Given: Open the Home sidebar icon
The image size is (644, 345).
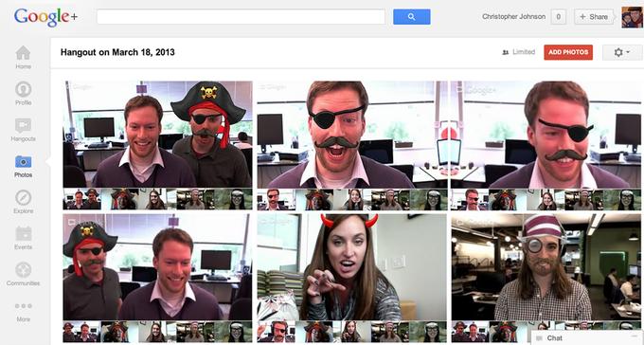Looking at the screenshot, I should point(23,53).
